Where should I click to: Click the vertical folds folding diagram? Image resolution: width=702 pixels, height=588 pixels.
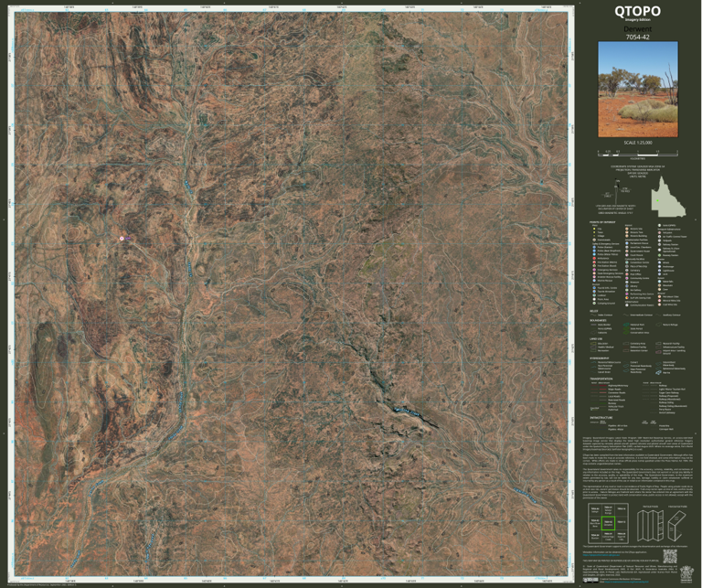(x=651, y=526)
